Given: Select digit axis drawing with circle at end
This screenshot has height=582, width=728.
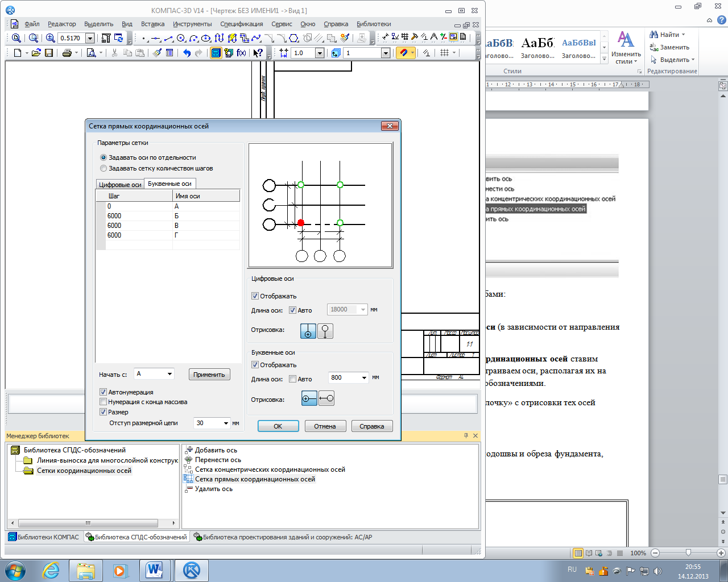Looking at the screenshot, I should coord(325,331).
